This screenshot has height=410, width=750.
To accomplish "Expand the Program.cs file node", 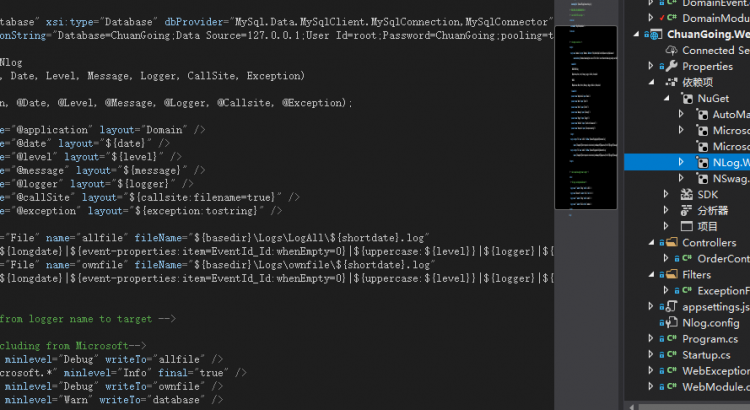I will click(650, 338).
